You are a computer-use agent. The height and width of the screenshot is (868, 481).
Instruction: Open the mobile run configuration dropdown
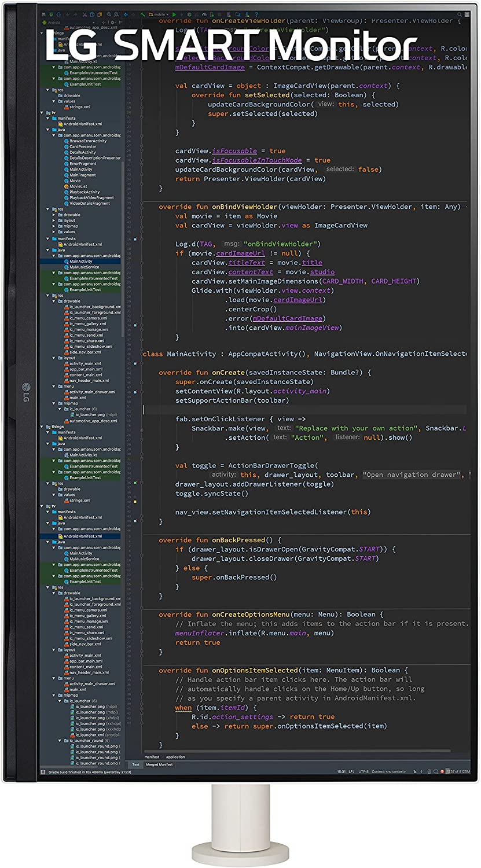[159, 14]
